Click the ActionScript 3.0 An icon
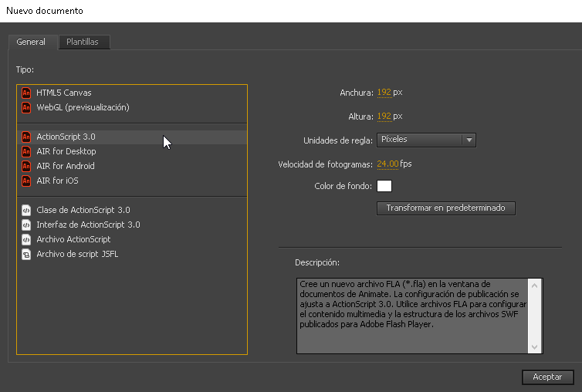 [x=26, y=137]
